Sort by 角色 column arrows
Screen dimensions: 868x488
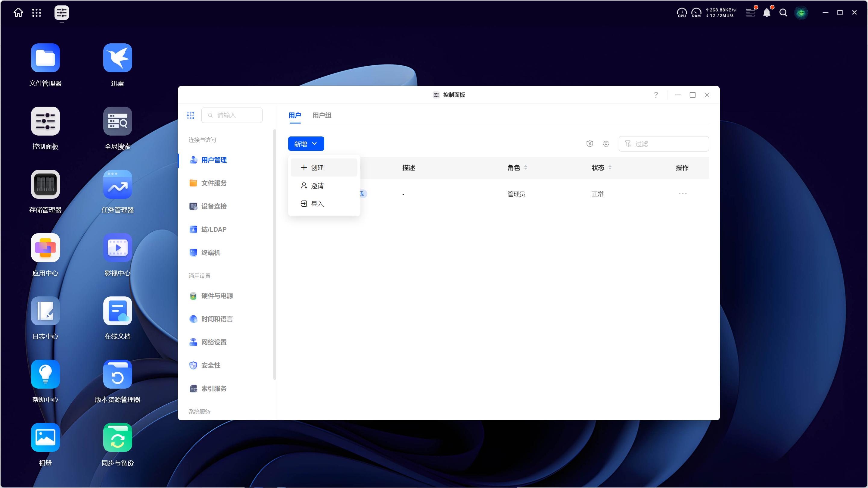(x=526, y=167)
